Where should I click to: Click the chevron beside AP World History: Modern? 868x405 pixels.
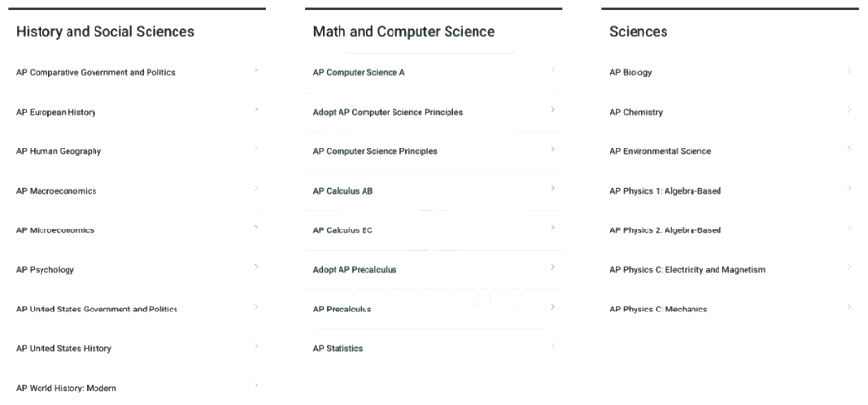pos(256,386)
